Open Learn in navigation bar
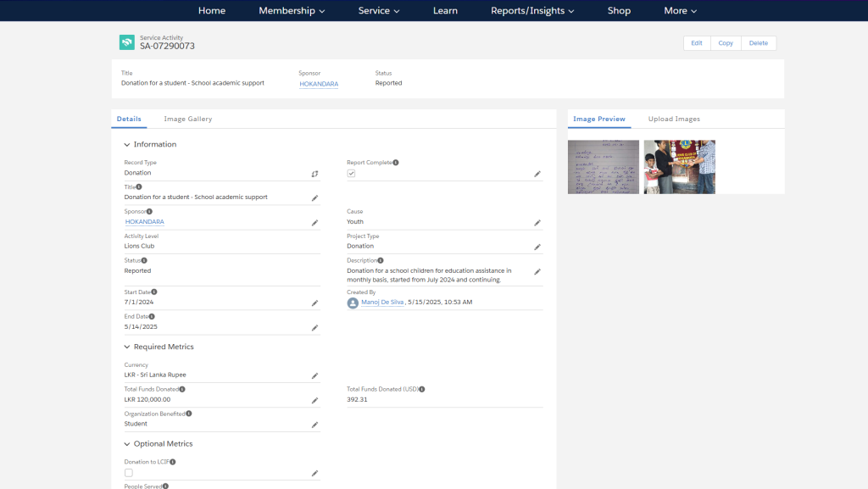Viewport: 868px width, 489px height. [x=445, y=10]
